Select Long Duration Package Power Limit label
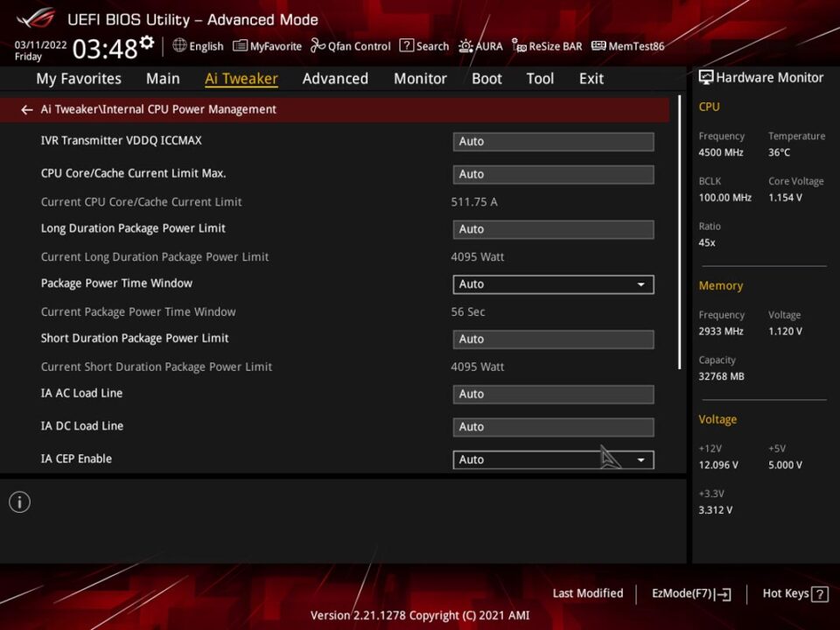The image size is (840, 630). tap(133, 228)
